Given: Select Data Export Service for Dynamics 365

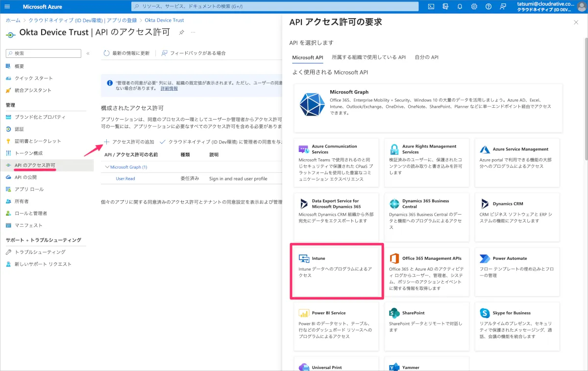Looking at the screenshot, I should (x=336, y=217).
